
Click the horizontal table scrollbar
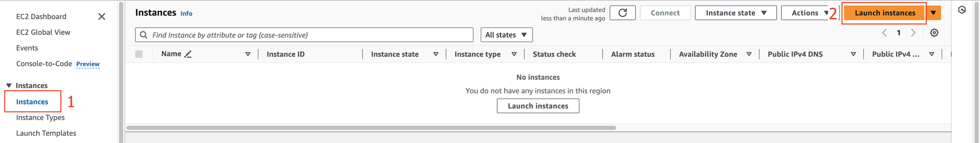coord(371,128)
